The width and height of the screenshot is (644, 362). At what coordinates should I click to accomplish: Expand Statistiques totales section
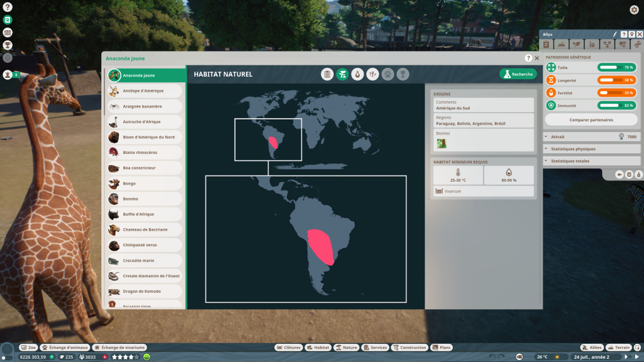591,161
